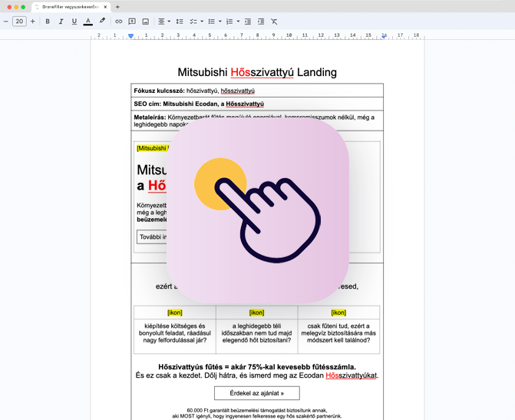This screenshot has height=420, width=515.
Task: Click the numbered list icon
Action: pos(229,21)
